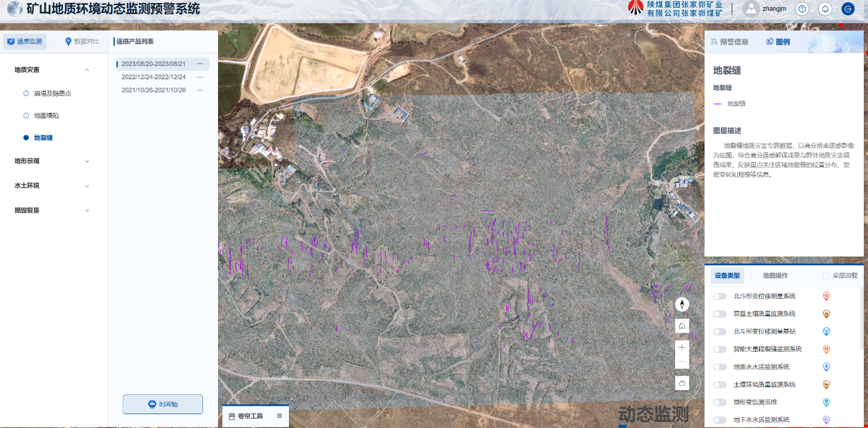Open the notification bell icon
The height and width of the screenshot is (428, 868).
[825, 9]
